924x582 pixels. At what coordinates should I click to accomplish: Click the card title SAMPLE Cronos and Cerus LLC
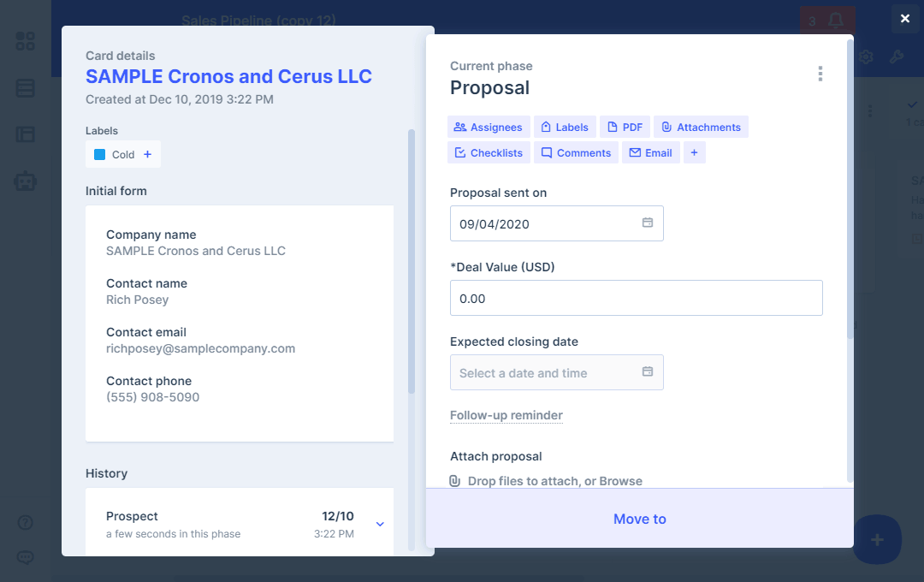click(x=228, y=76)
